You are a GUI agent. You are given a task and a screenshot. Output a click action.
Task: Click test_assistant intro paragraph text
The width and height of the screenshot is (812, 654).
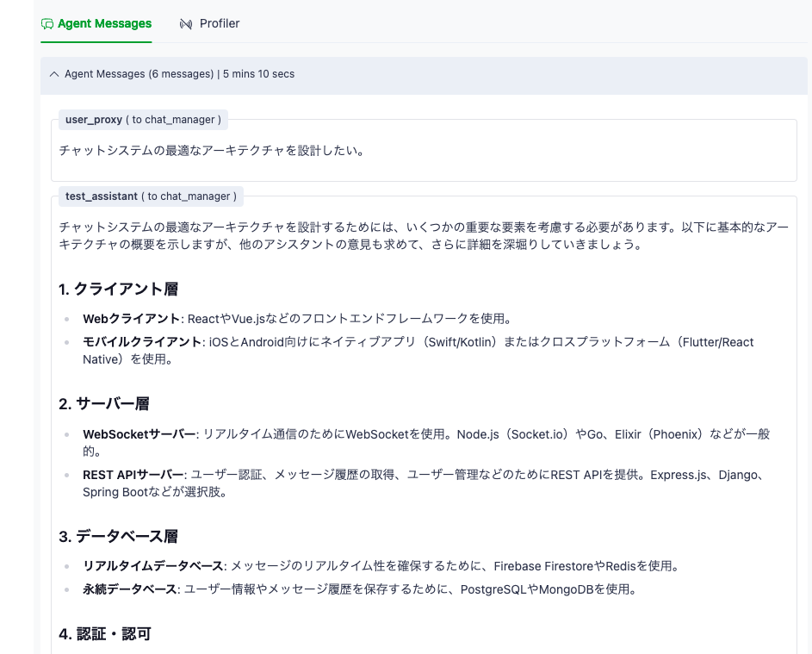(x=424, y=236)
